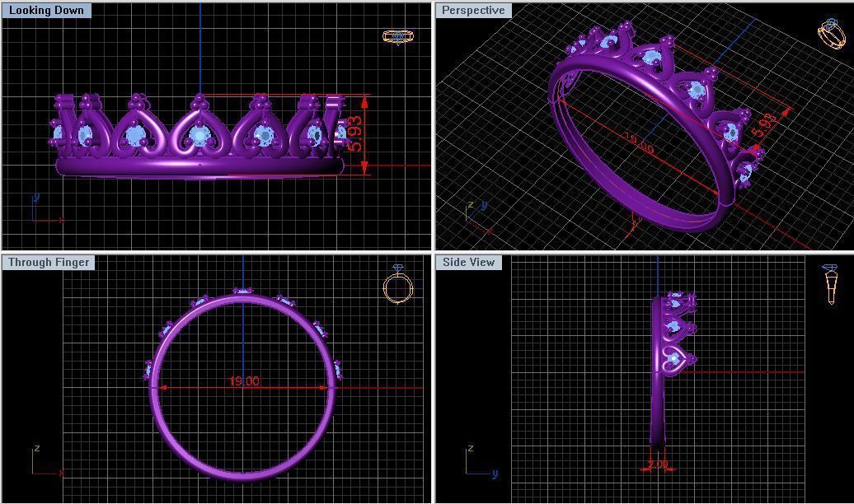
Task: Click the ring orientation icon in Through Finger view
Action: coord(399,284)
